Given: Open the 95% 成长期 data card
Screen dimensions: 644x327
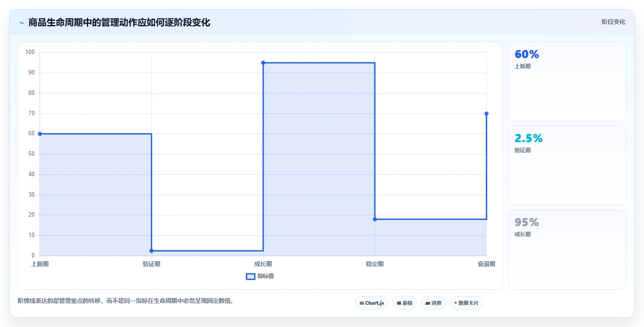Looking at the screenshot, I should pyautogui.click(x=567, y=250).
